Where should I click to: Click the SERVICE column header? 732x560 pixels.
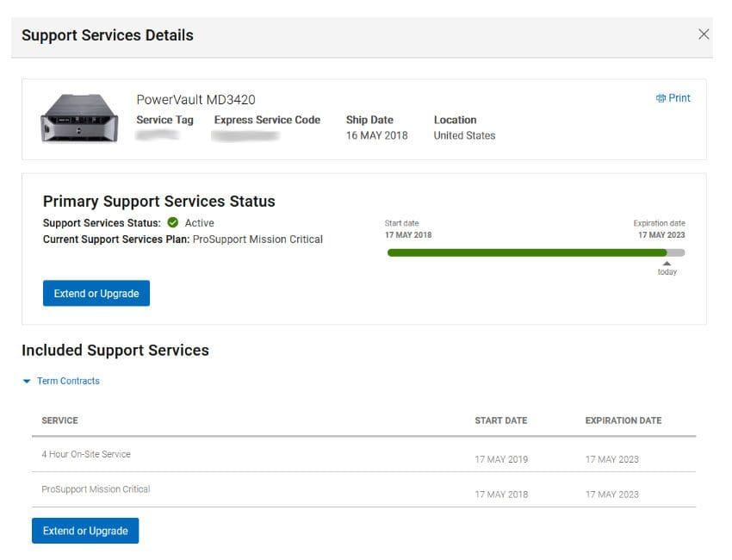coord(60,420)
